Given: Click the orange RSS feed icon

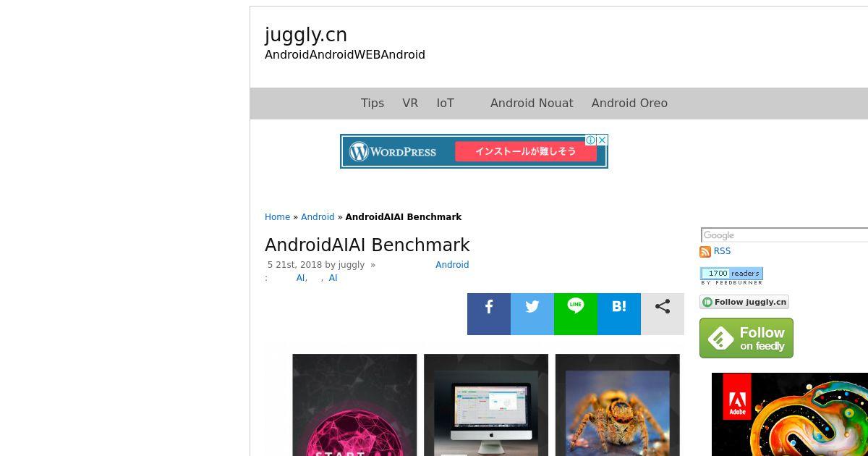Looking at the screenshot, I should 705,252.
